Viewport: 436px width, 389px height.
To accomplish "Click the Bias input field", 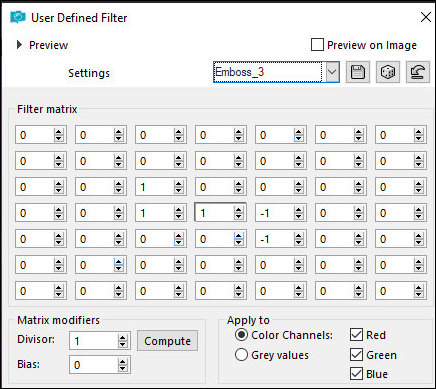I will click(94, 365).
